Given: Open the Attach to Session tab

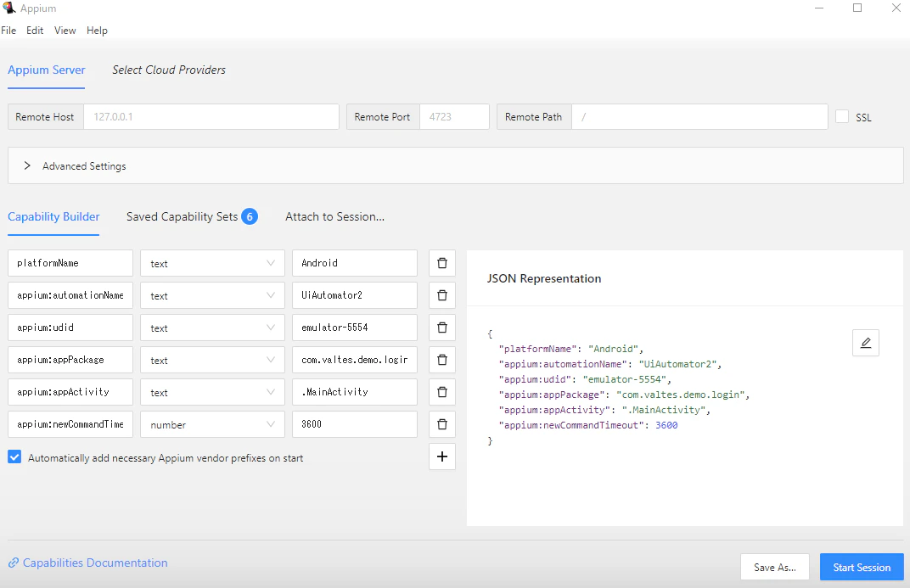Looking at the screenshot, I should pyautogui.click(x=334, y=216).
